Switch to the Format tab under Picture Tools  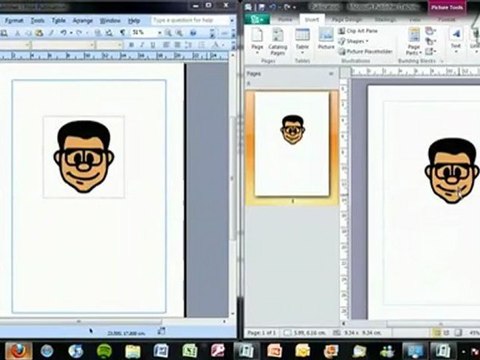coord(447,19)
